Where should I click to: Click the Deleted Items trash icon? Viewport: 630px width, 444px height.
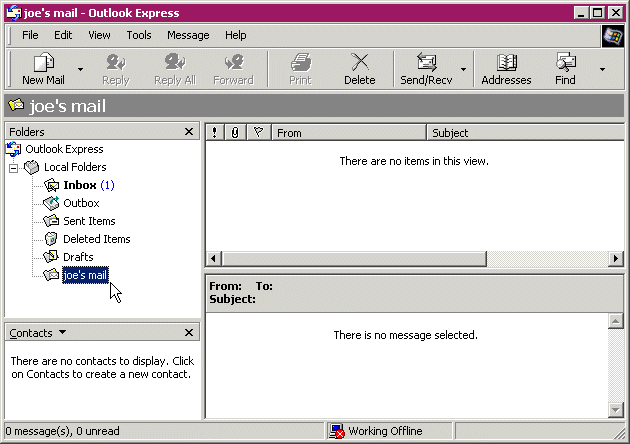click(x=51, y=239)
